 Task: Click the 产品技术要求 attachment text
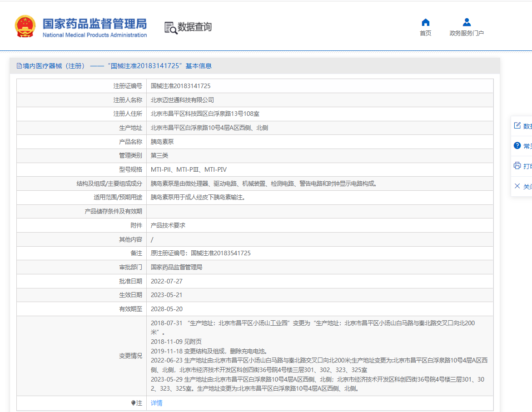(169, 225)
